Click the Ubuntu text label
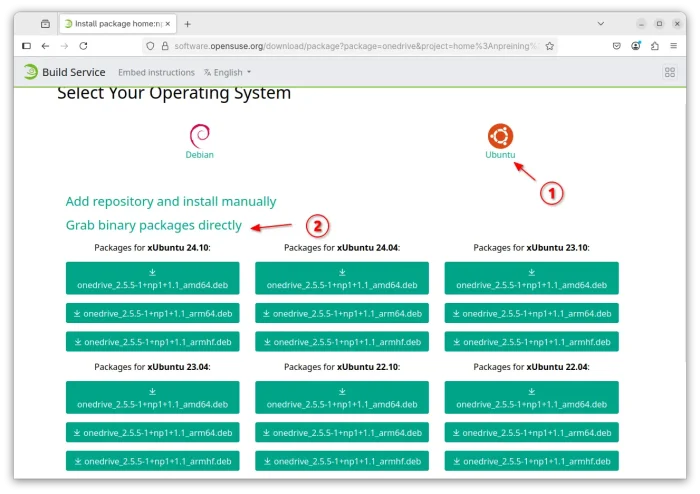The width and height of the screenshot is (700, 494). [500, 155]
